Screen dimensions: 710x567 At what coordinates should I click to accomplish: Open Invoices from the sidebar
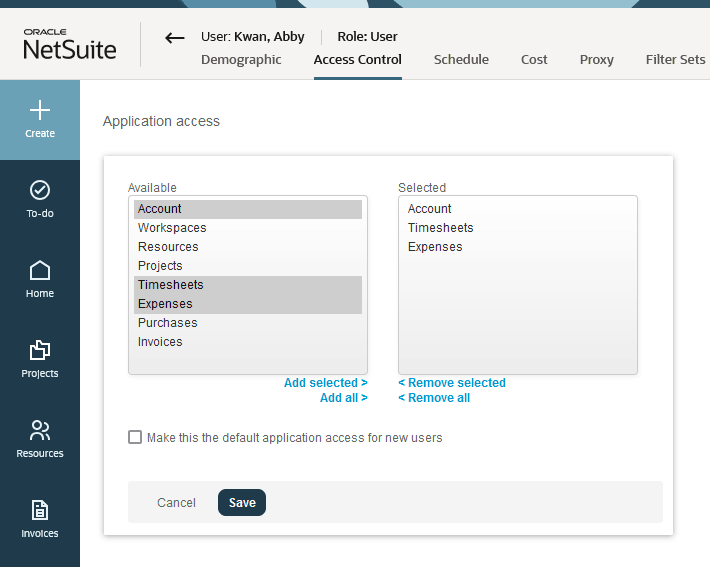pyautogui.click(x=40, y=519)
